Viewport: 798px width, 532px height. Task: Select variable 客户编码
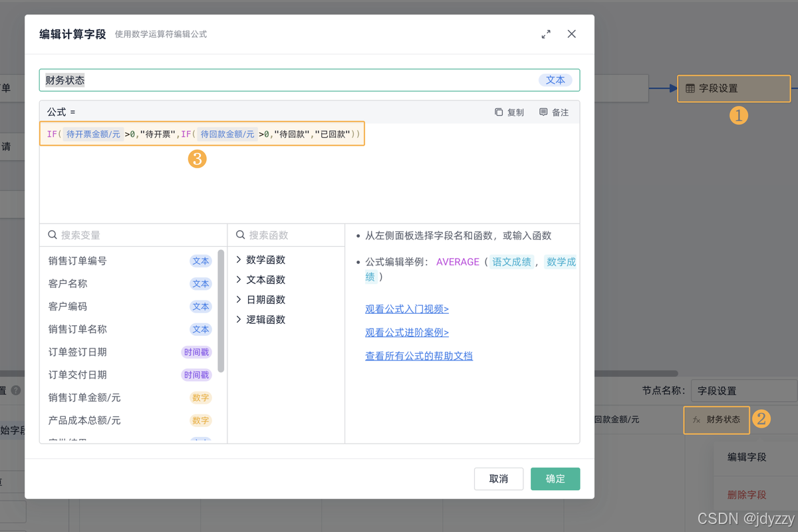130,307
